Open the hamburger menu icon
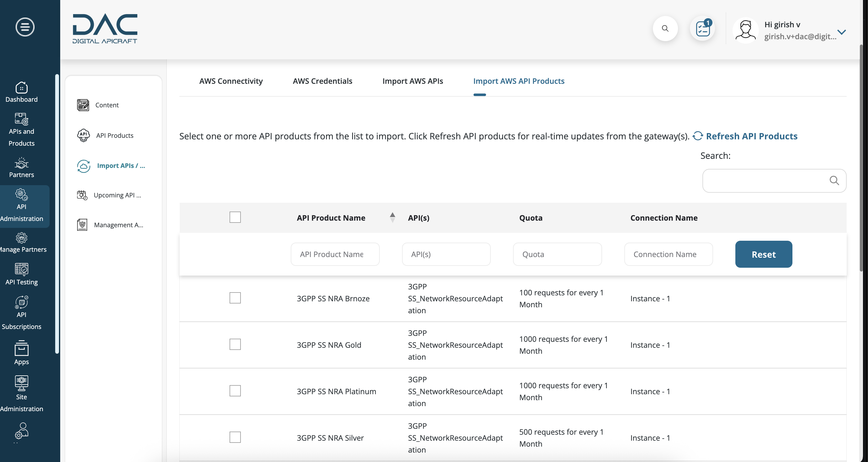This screenshot has width=868, height=462. (24, 27)
